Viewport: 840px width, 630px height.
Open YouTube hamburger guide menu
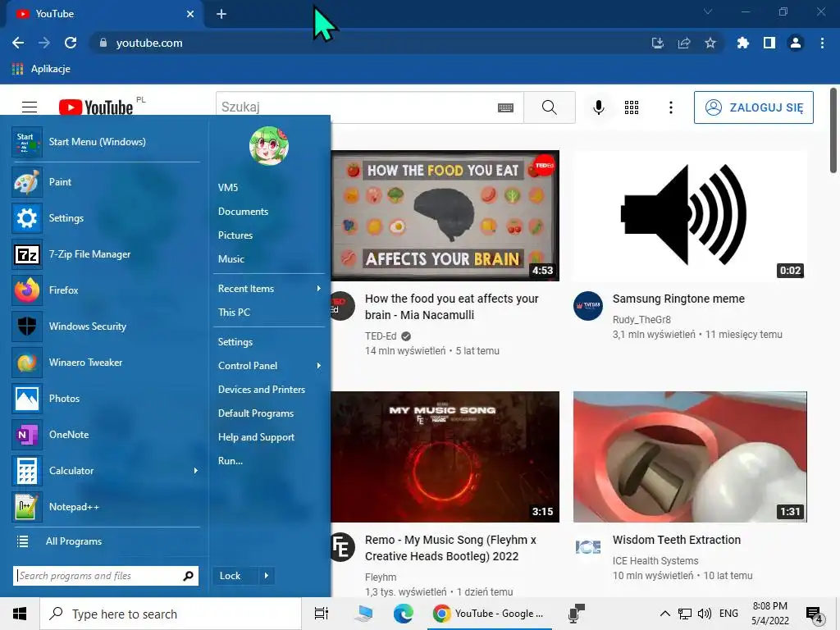tap(30, 107)
